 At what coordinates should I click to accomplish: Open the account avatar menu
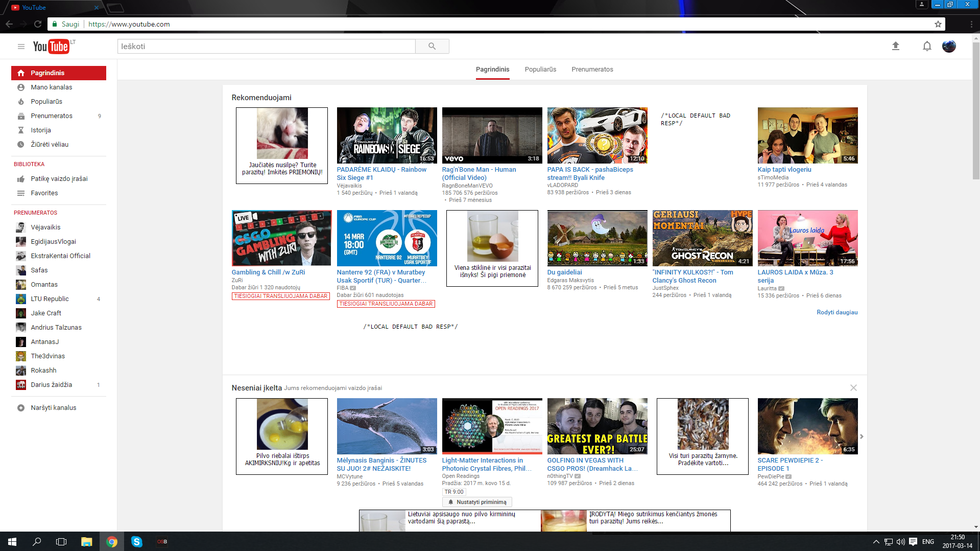tap(949, 47)
